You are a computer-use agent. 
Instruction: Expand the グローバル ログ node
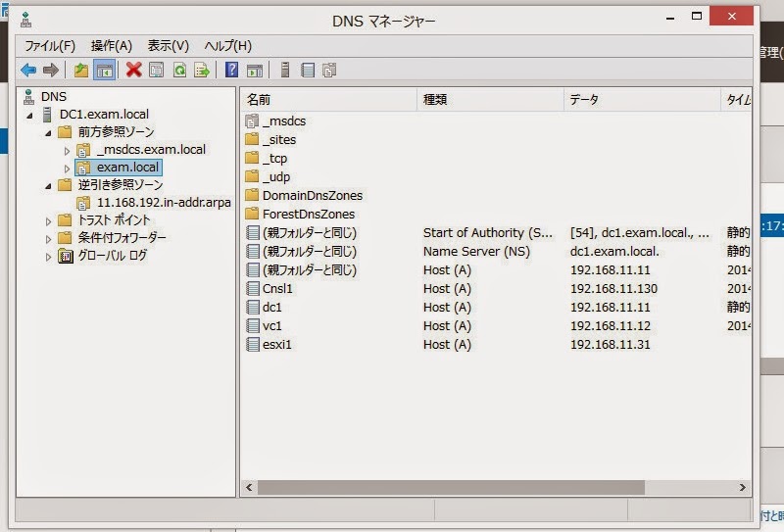point(48,257)
